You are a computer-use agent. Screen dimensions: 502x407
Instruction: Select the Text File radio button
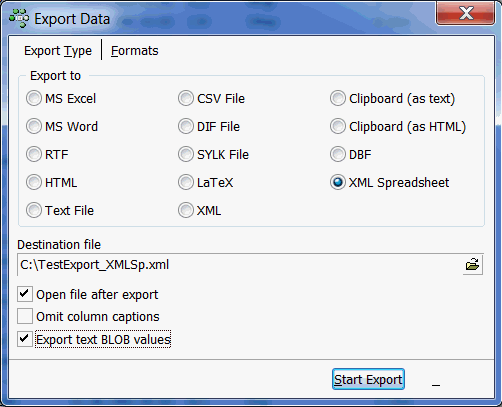[34, 211]
